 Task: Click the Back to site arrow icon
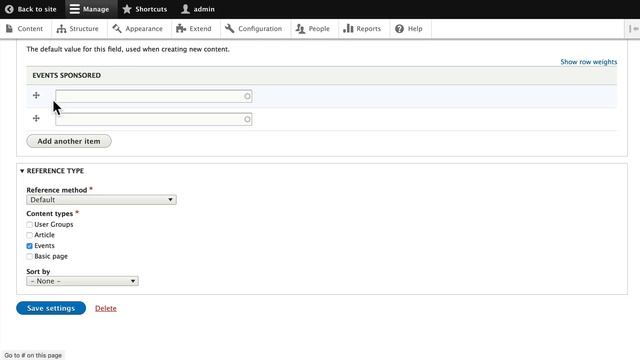tap(9, 9)
